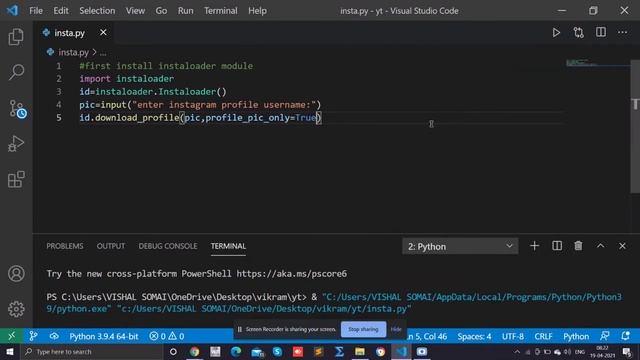The height and width of the screenshot is (360, 640).
Task: Open the Extensions view
Action: tap(16, 179)
